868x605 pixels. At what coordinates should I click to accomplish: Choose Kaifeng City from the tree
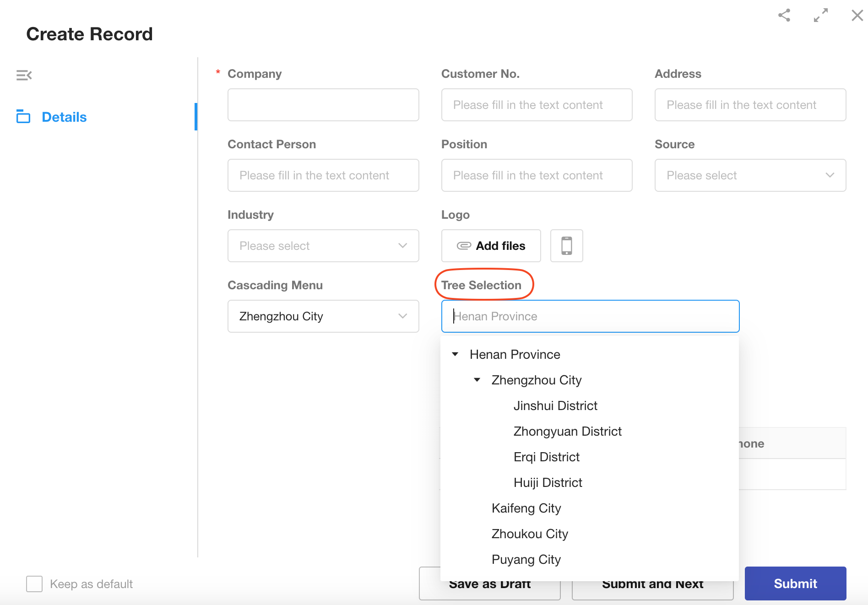point(526,508)
